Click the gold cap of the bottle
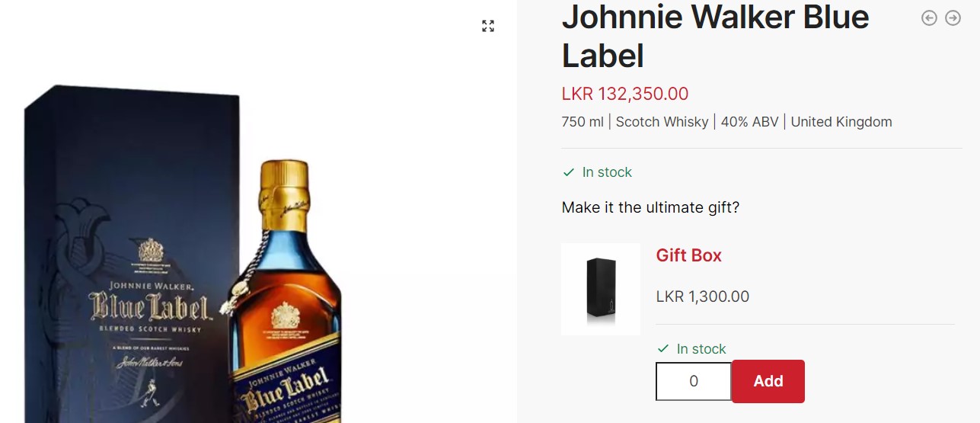The height and width of the screenshot is (423, 980). [x=283, y=191]
